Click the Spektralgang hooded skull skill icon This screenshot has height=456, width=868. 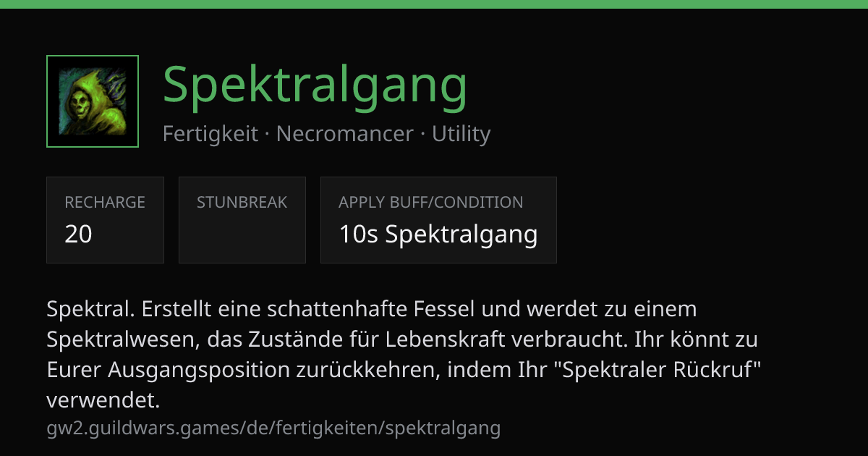pos(93,101)
